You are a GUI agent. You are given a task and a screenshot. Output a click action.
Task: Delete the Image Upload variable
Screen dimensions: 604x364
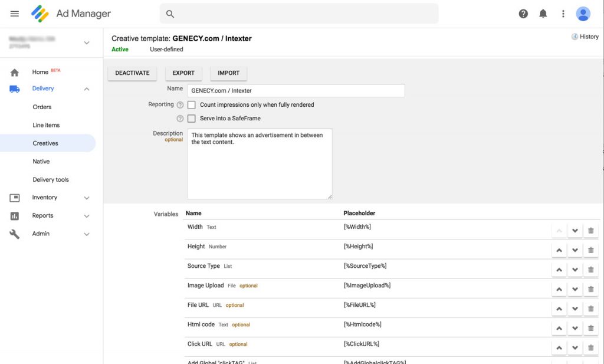coord(591,289)
